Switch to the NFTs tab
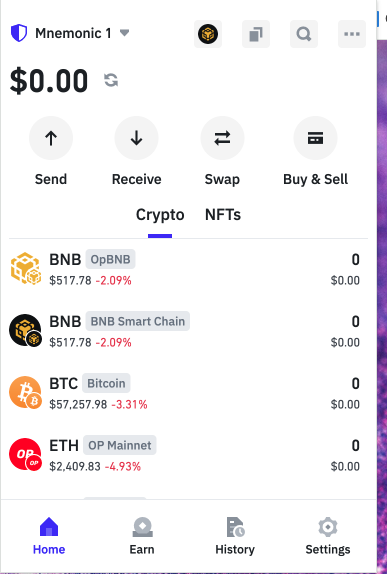 [x=223, y=215]
